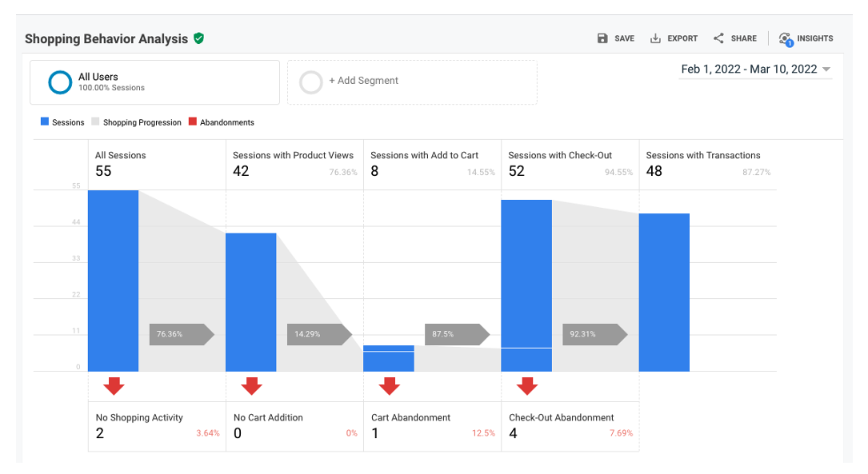Click the Insights icon

787,38
